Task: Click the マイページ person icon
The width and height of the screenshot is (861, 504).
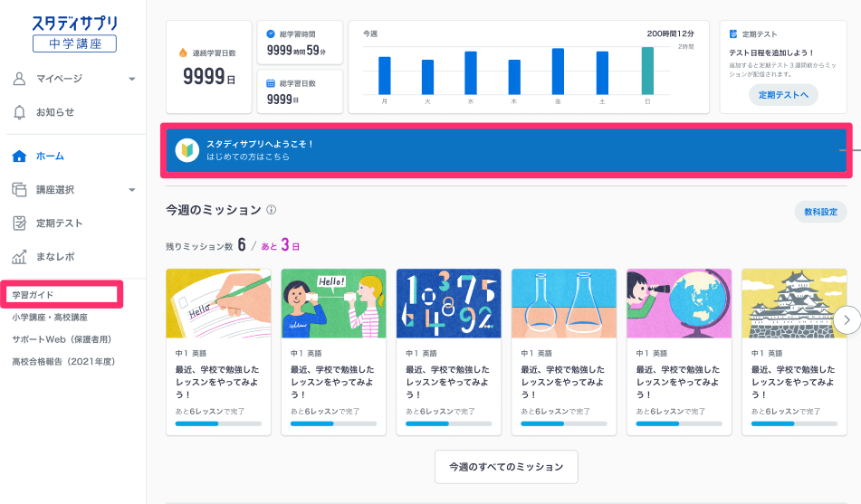Action: [19, 79]
